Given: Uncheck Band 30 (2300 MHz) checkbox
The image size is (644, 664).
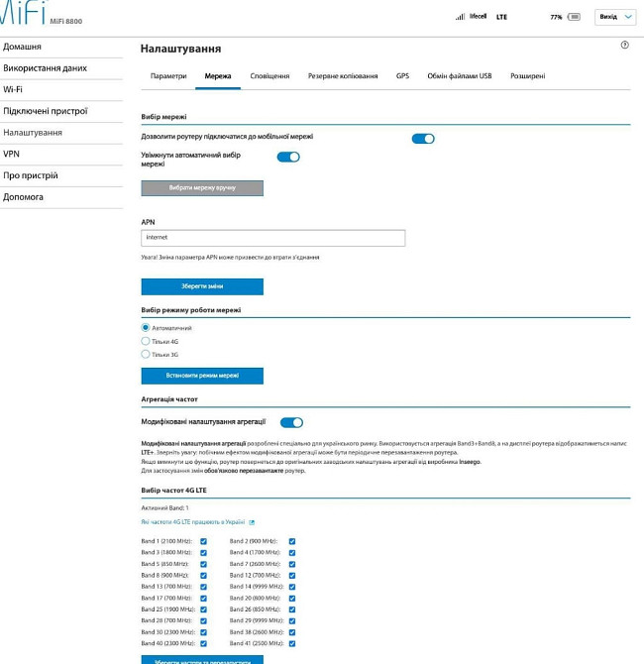Looking at the screenshot, I should click(x=204, y=632).
